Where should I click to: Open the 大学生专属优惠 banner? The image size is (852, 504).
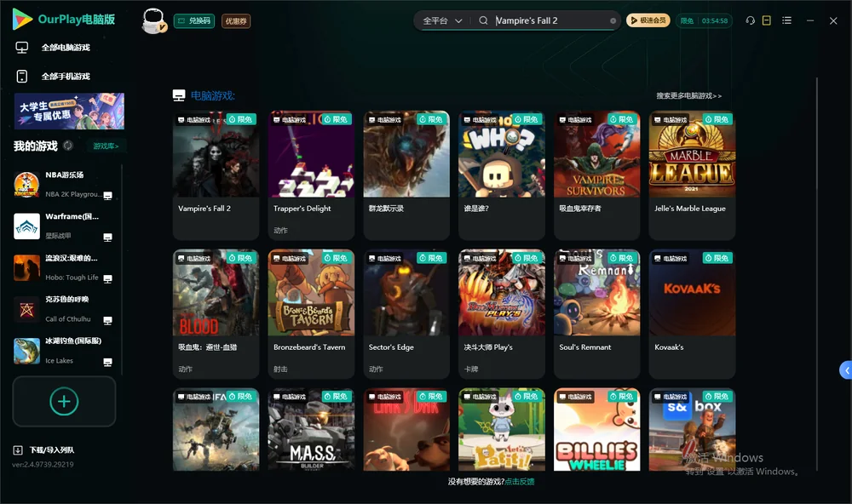coord(69,112)
